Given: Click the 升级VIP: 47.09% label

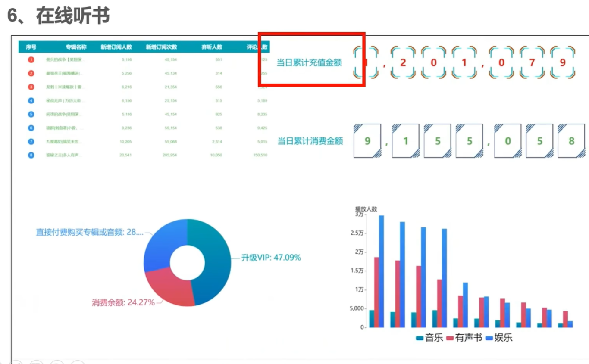Looking at the screenshot, I should click(271, 258).
